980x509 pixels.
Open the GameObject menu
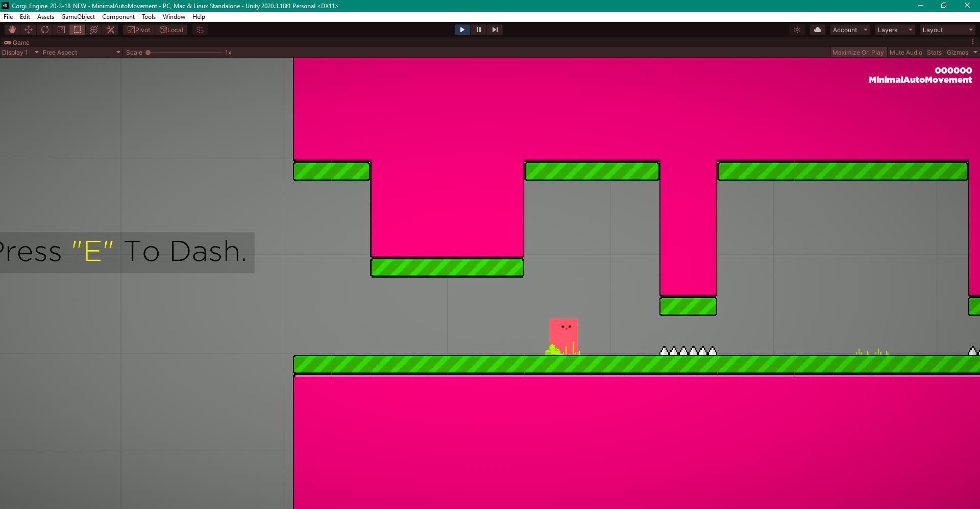pos(78,17)
